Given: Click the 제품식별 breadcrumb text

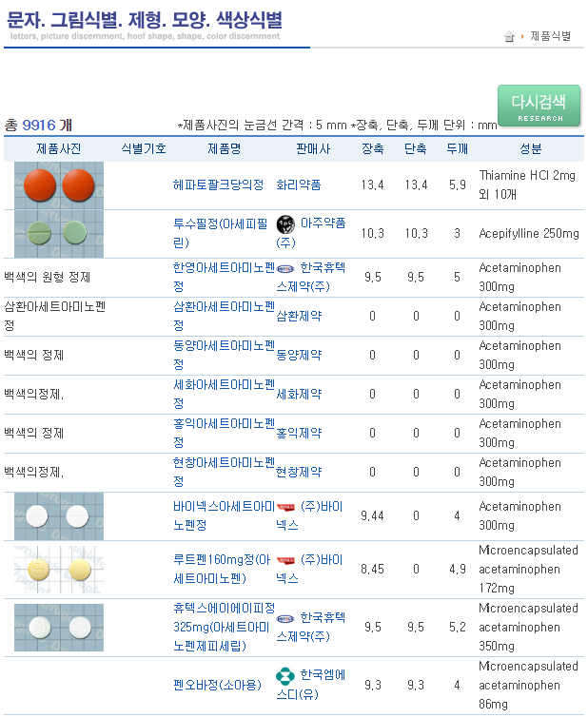Looking at the screenshot, I should pyautogui.click(x=551, y=36).
